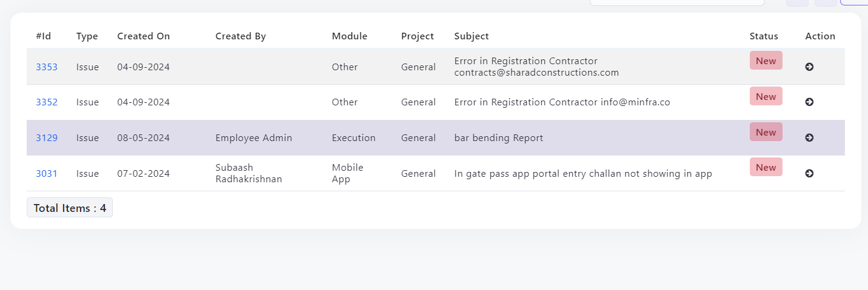This screenshot has width=868, height=290.
Task: Open action arrow for ticket 3353
Action: (x=809, y=67)
